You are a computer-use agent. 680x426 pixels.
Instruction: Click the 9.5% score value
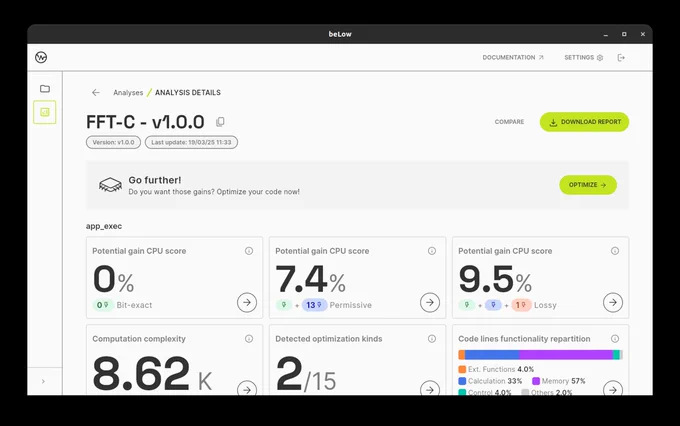coord(495,279)
